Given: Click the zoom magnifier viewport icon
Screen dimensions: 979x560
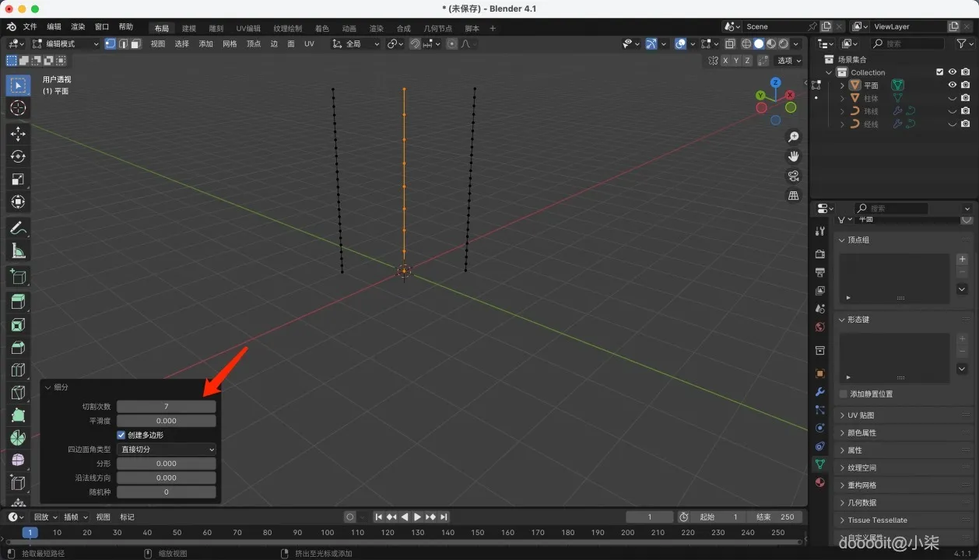Looking at the screenshot, I should pos(794,137).
